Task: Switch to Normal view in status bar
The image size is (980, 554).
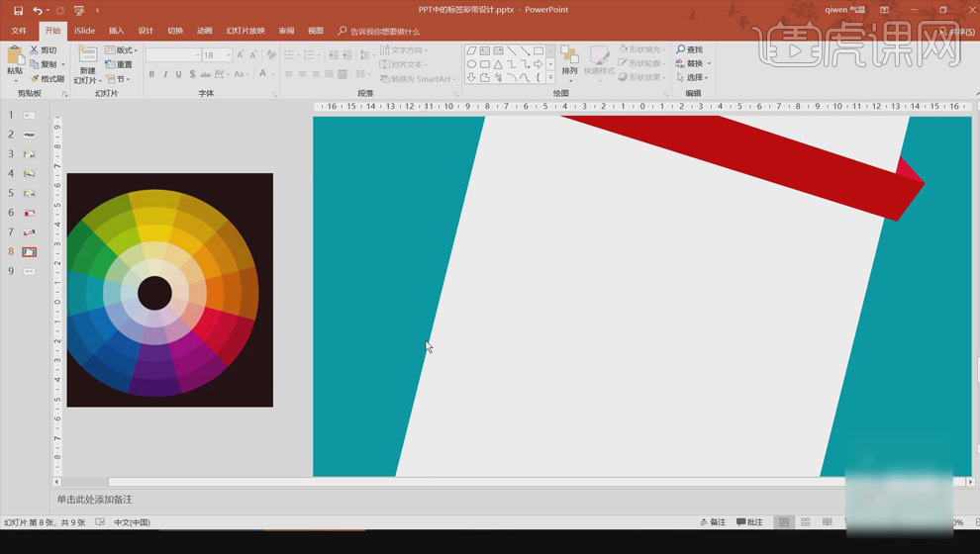Action: (x=784, y=522)
